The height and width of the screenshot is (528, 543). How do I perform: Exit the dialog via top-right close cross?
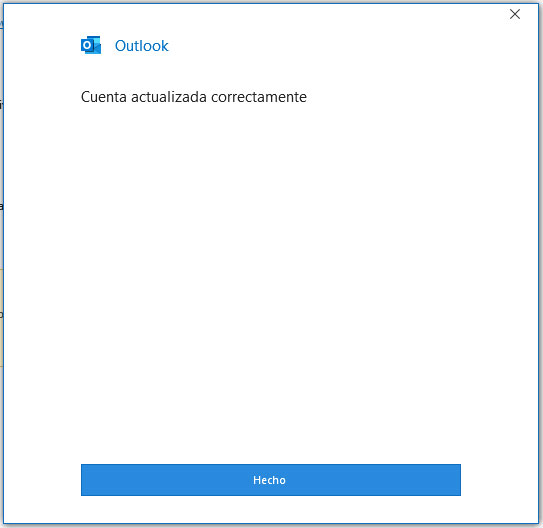pyautogui.click(x=515, y=14)
